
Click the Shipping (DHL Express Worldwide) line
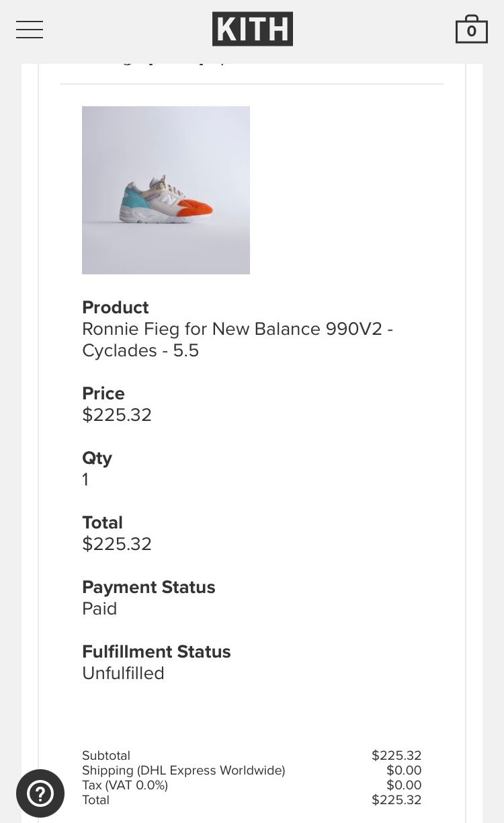(183, 771)
